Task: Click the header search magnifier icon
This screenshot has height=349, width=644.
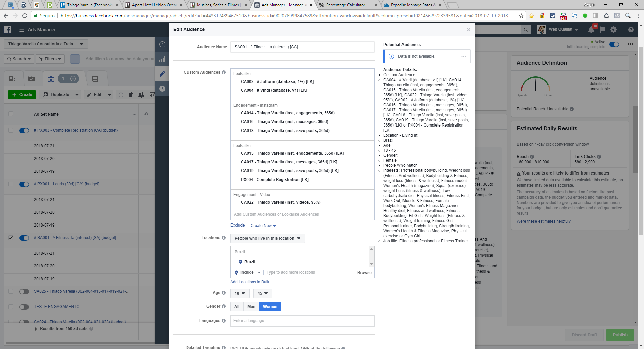Action: click(x=526, y=30)
